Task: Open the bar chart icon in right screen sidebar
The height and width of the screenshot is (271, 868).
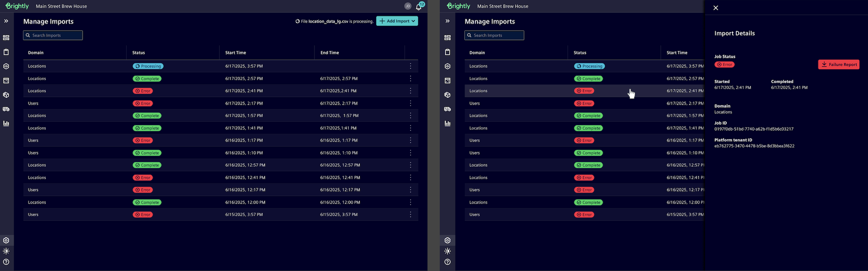Action: 447,123
